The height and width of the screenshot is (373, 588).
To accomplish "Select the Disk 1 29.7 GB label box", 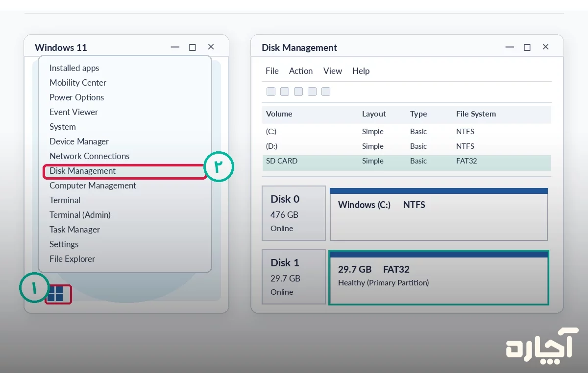I will (x=294, y=277).
